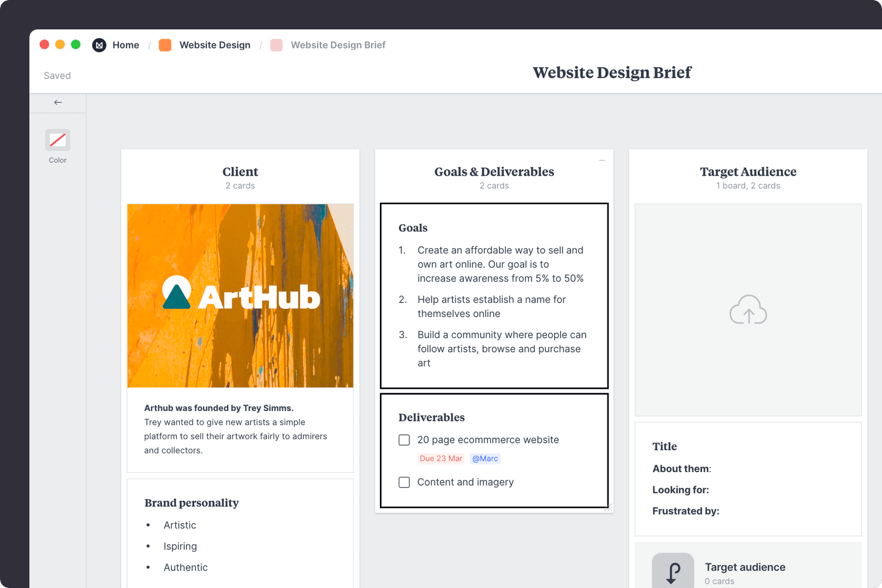The width and height of the screenshot is (882, 588).
Task: Check the 20 page ecommerce website deliverable
Action: tap(404, 440)
